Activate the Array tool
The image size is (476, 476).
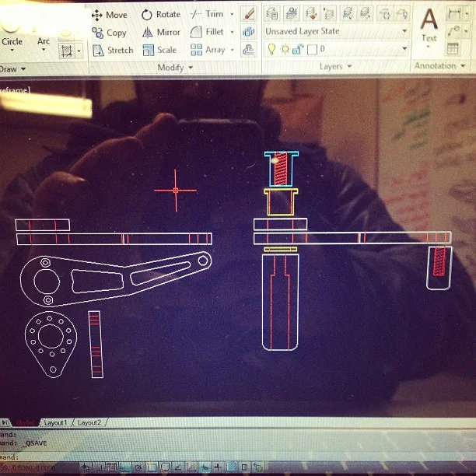(x=208, y=50)
